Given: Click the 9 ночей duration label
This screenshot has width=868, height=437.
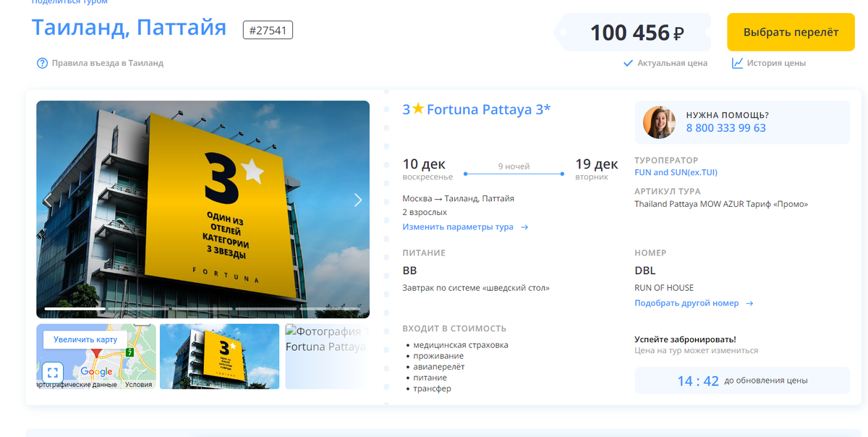Looking at the screenshot, I should tap(514, 166).
